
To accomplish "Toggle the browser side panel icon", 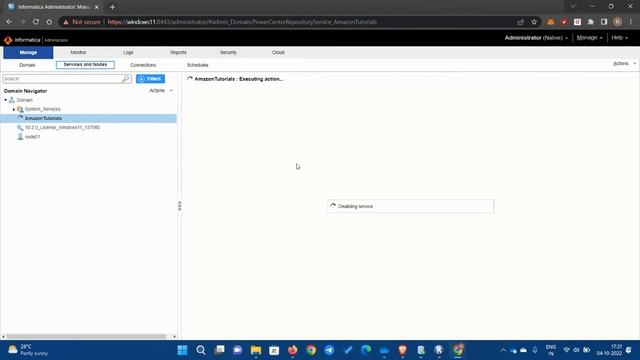I will click(604, 22).
